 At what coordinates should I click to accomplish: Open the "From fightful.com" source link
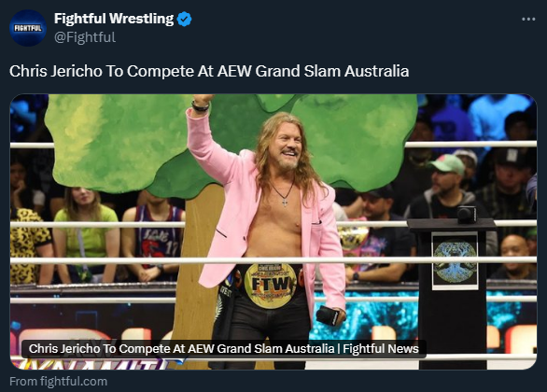coord(58,381)
